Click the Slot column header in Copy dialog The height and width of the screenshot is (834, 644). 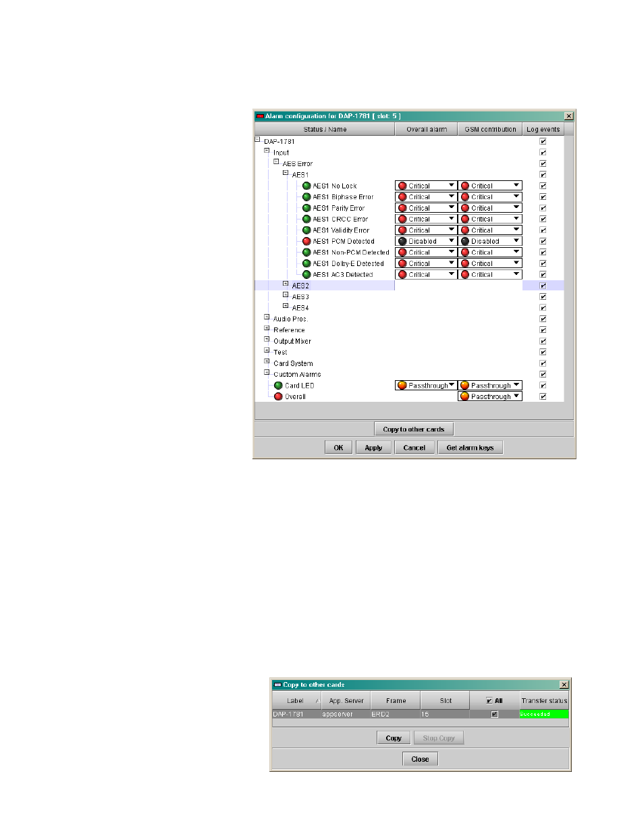(446, 701)
